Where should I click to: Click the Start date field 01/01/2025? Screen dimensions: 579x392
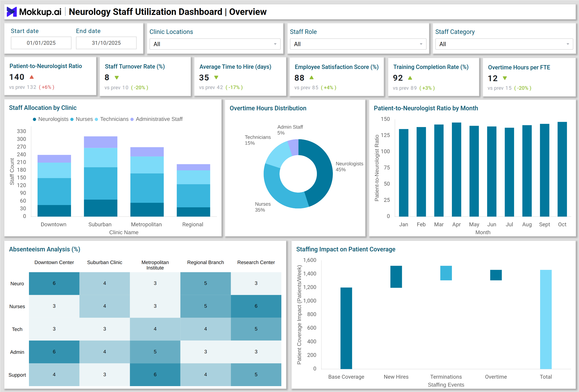point(41,43)
